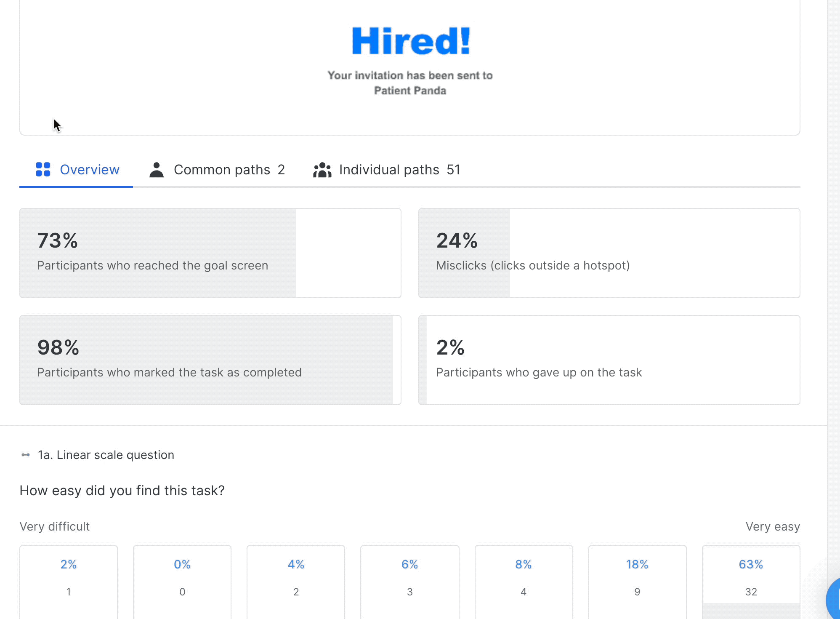Click the 63% very easy rating box
Screen dimensions: 840x619
751,581
